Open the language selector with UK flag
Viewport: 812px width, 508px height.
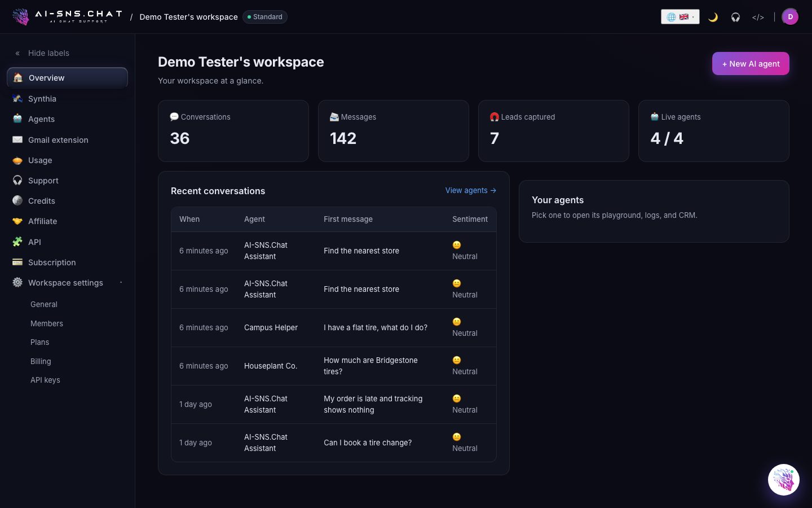pyautogui.click(x=680, y=17)
